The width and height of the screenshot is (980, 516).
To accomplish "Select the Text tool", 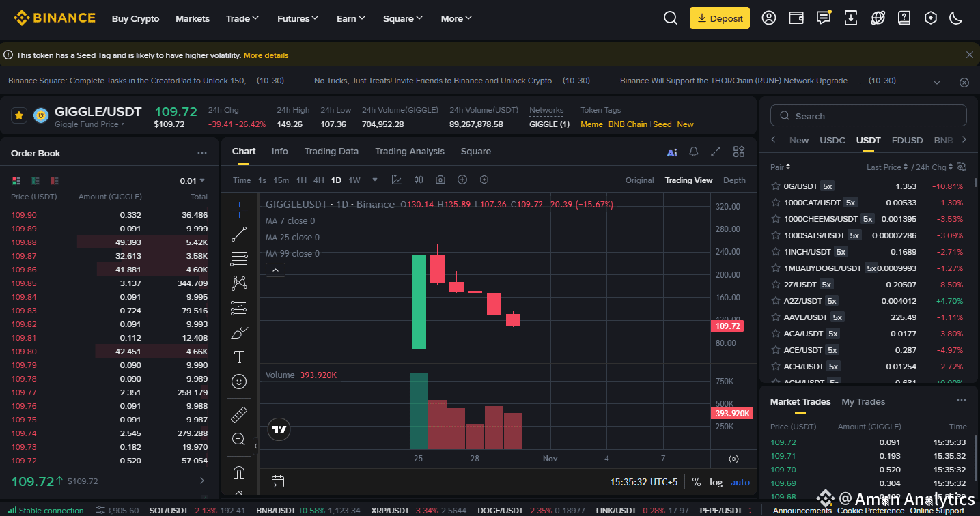I will click(x=239, y=357).
